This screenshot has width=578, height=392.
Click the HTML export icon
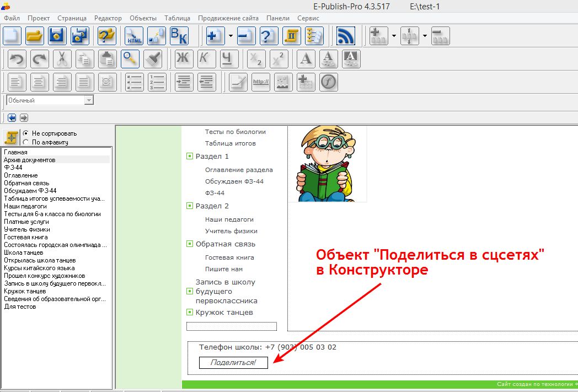pyautogui.click(x=133, y=36)
